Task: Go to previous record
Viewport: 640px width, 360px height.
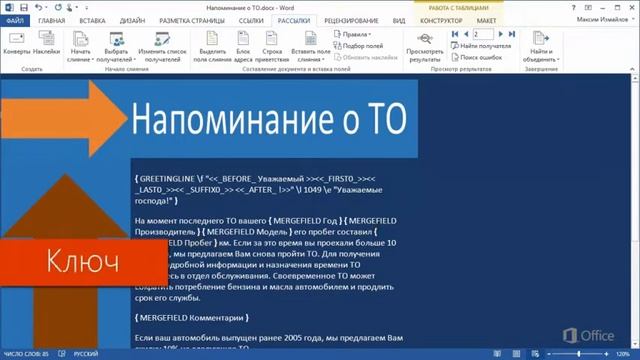Action: click(x=466, y=34)
